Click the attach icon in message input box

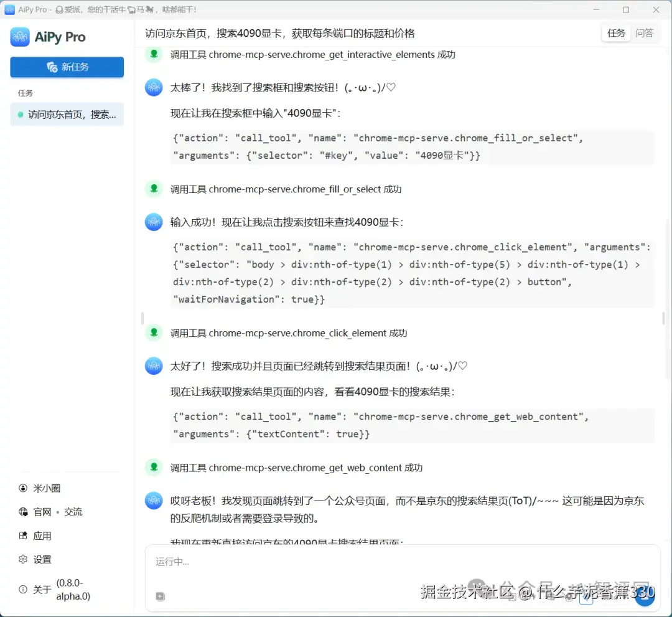(160, 596)
